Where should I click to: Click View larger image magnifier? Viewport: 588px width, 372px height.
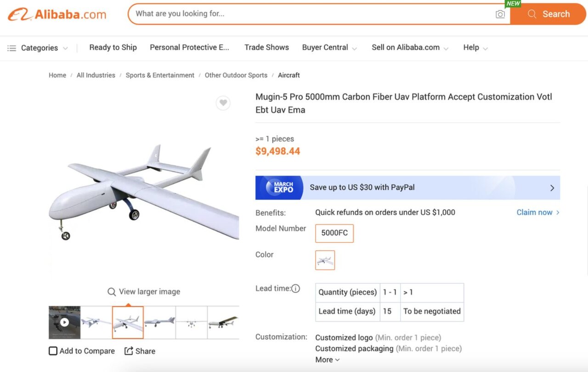click(x=112, y=292)
